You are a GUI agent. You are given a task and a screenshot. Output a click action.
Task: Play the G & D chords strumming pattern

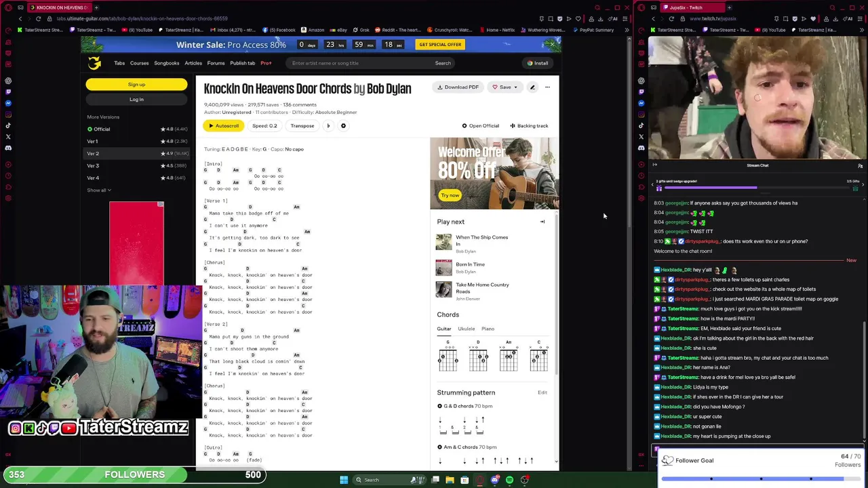(x=439, y=406)
